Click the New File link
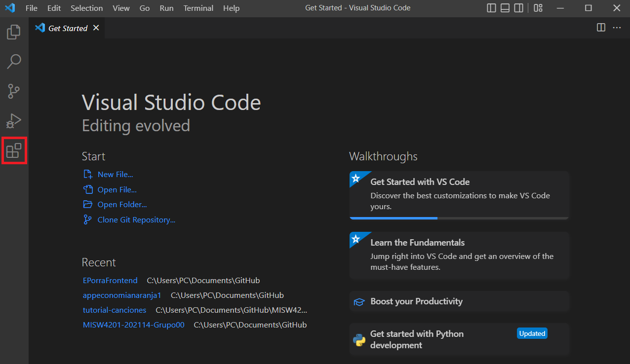This screenshot has height=364, width=630. pyautogui.click(x=115, y=174)
